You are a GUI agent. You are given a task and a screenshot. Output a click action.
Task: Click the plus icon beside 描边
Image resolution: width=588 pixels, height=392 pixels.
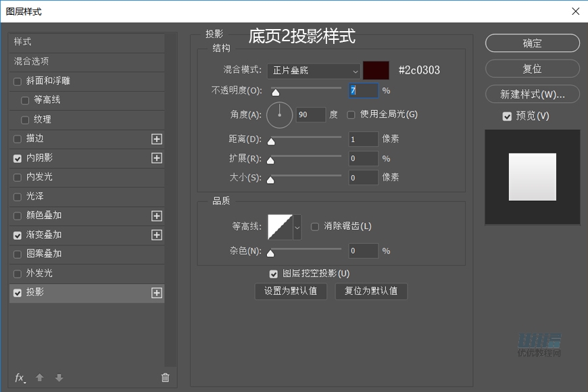[x=156, y=139]
